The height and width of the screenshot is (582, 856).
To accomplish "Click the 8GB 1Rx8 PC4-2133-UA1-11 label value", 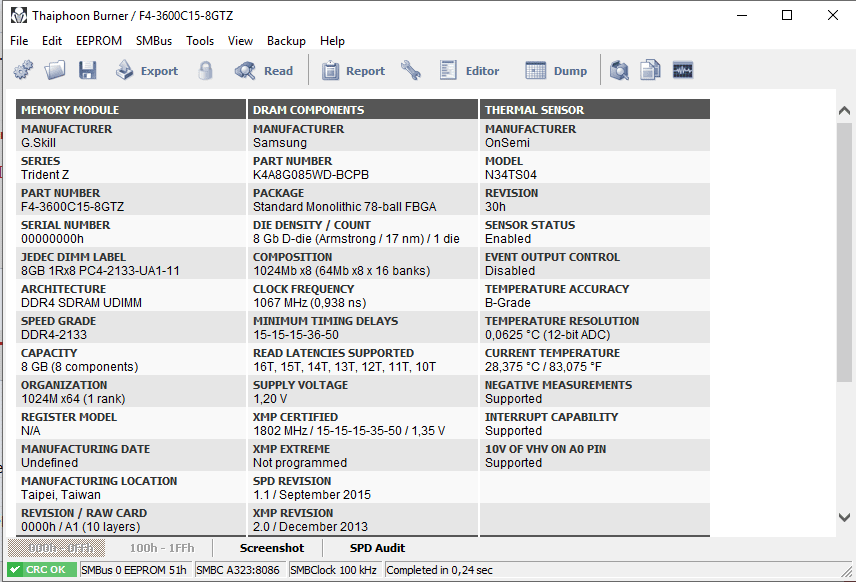I will [100, 271].
